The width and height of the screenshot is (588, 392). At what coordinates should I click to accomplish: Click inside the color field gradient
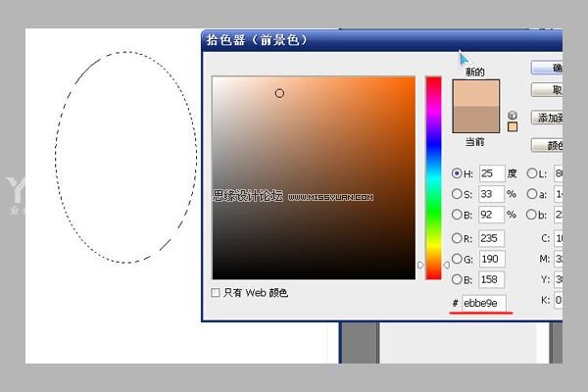click(x=314, y=178)
